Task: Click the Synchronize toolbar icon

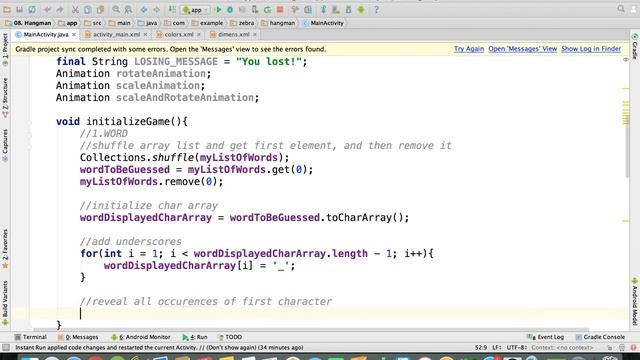Action: point(32,9)
